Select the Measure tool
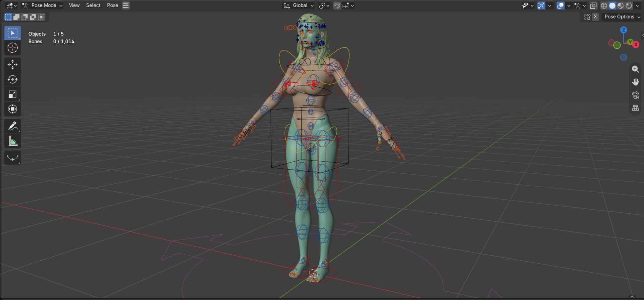Screen dimensions: 644x300 [x=12, y=141]
